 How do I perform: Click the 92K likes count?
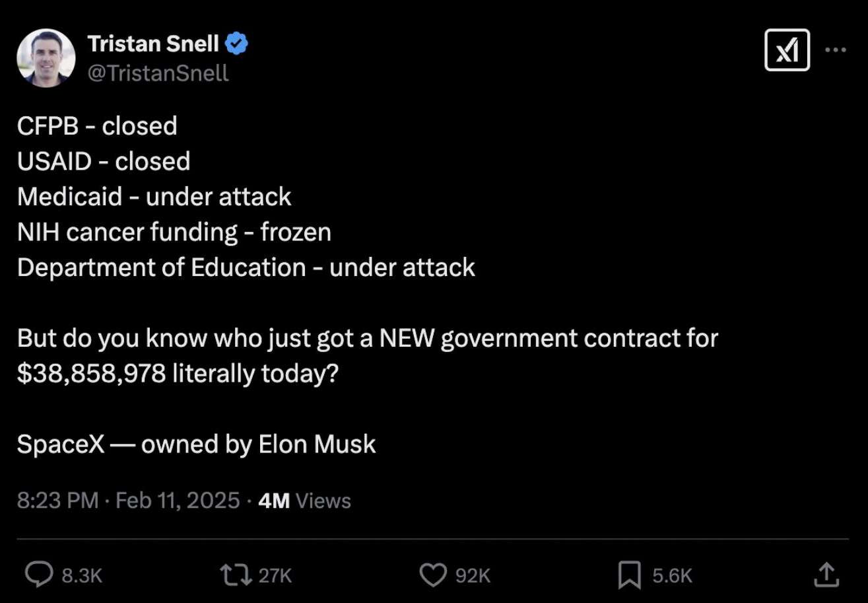coord(473,575)
